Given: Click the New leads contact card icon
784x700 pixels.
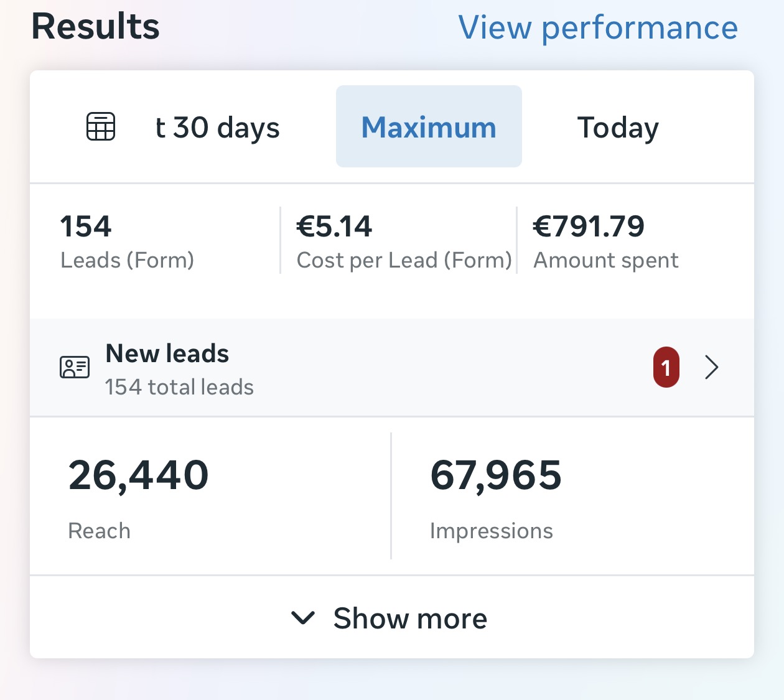Looking at the screenshot, I should point(75,367).
